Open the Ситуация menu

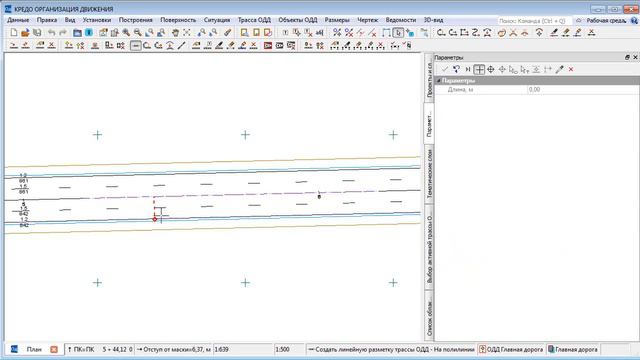click(x=217, y=20)
